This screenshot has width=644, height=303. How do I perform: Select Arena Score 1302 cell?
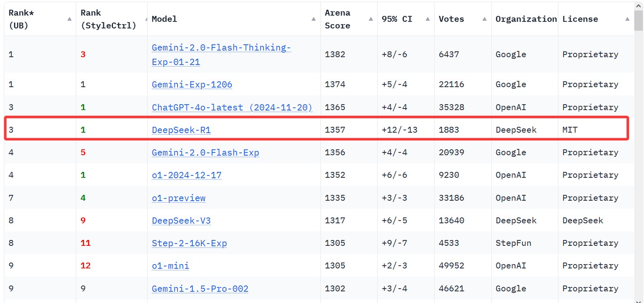(x=335, y=289)
